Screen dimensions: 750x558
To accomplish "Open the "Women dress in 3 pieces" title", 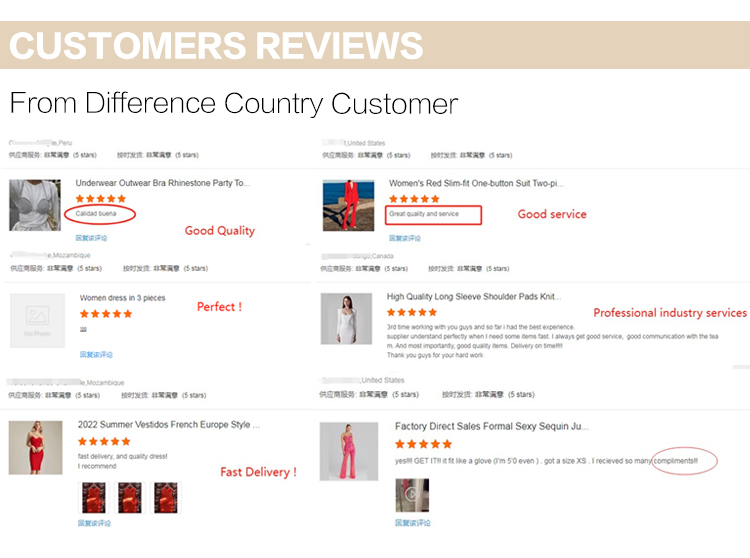I will coord(123,298).
